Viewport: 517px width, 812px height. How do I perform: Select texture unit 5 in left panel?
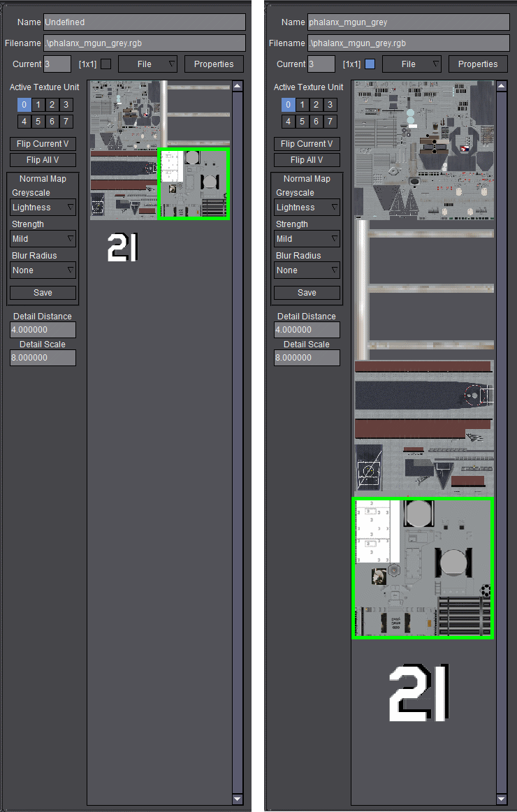pos(38,121)
